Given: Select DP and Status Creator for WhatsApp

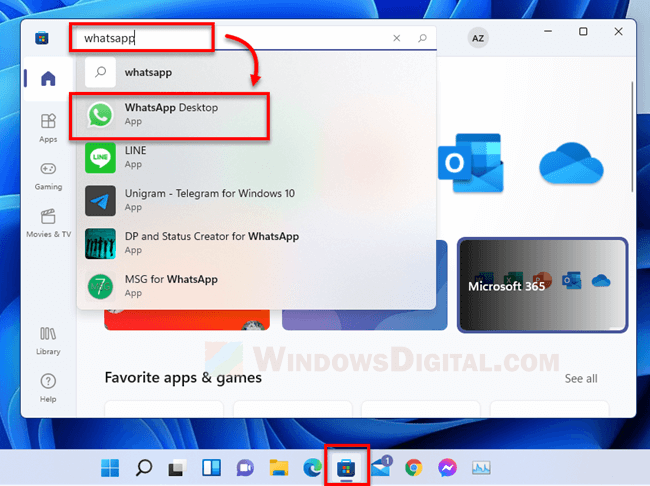Looking at the screenshot, I should click(256, 243).
